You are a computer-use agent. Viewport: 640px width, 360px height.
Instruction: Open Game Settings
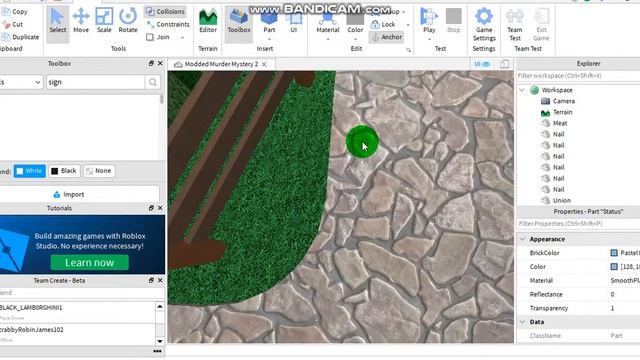tap(484, 24)
